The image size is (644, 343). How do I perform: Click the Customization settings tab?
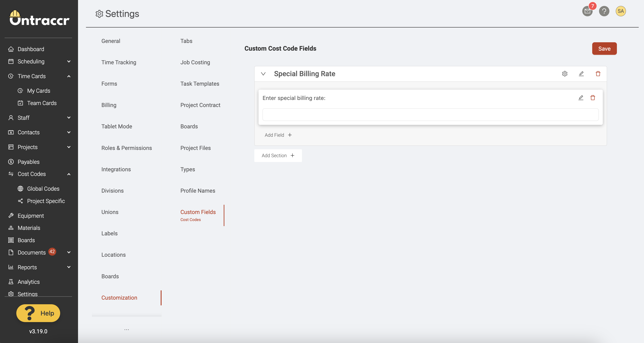click(119, 298)
